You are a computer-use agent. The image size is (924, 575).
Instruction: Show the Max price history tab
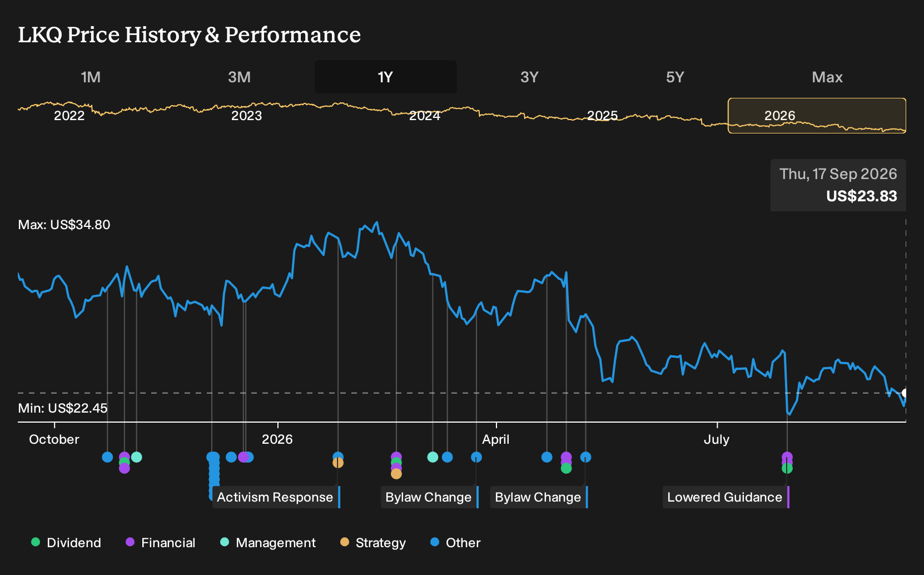tap(827, 77)
